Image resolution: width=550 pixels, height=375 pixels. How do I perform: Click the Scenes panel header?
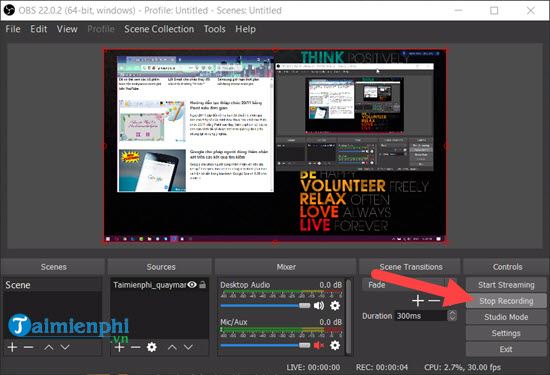coord(53,267)
